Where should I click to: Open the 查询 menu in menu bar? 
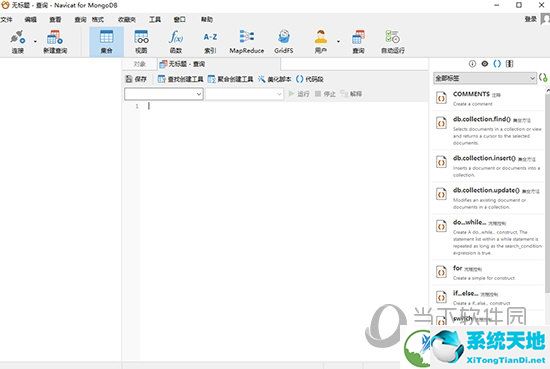pos(80,19)
